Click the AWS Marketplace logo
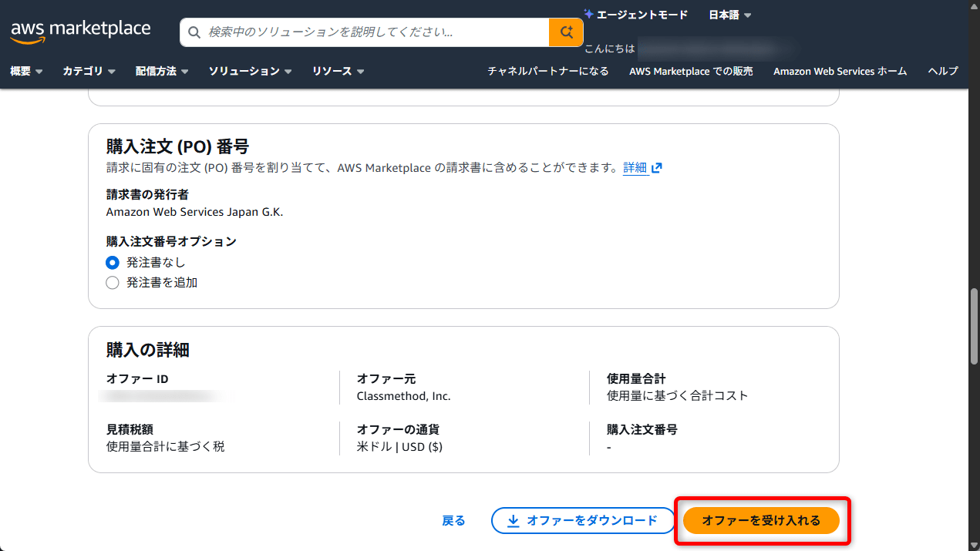The height and width of the screenshot is (551, 980). (80, 29)
